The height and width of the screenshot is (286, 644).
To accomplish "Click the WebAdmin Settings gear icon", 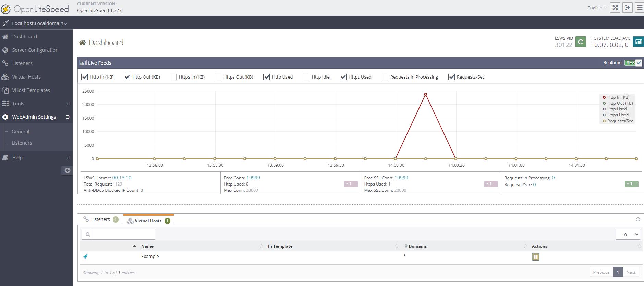I will [5, 117].
